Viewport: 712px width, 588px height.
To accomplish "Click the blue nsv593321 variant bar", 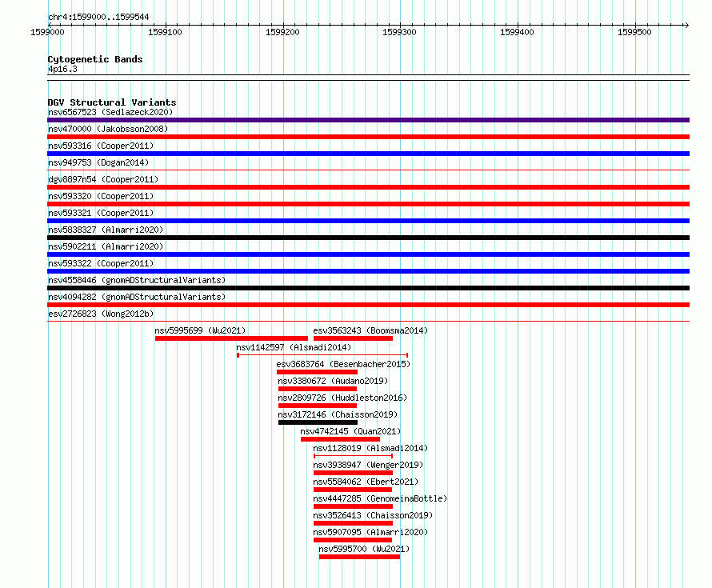I will pos(368,221).
